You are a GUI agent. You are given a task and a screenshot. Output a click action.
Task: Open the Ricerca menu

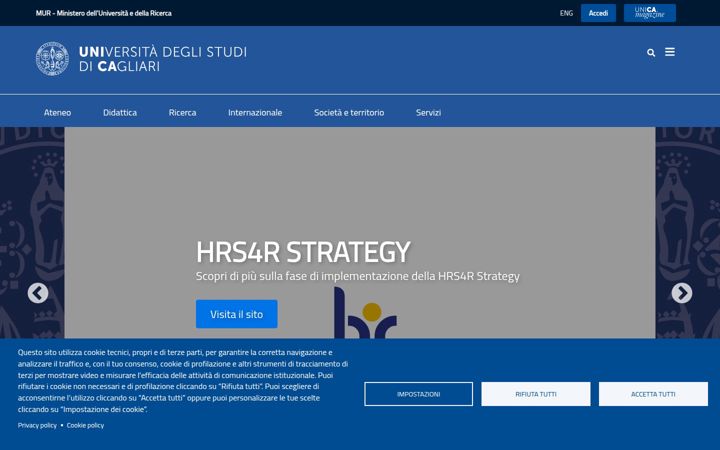pos(182,112)
